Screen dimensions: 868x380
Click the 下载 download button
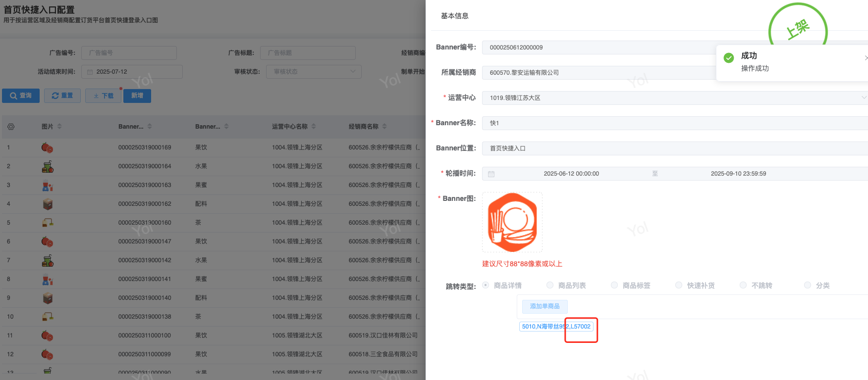104,95
